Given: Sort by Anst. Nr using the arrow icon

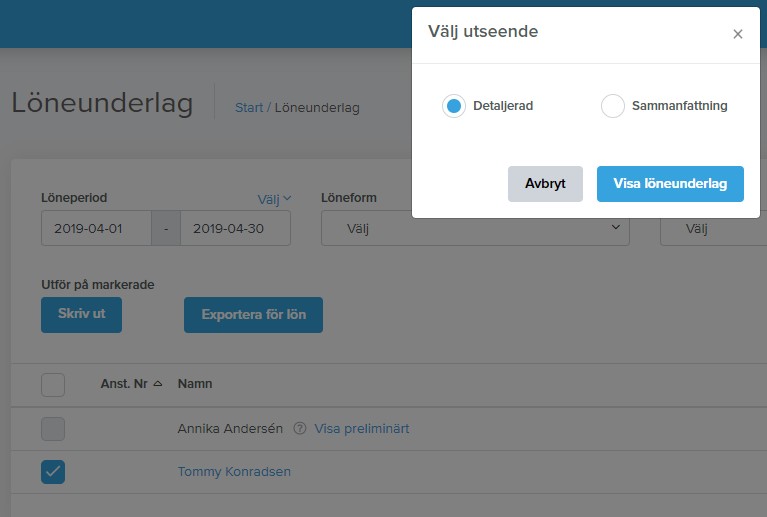Looking at the screenshot, I should (157, 384).
